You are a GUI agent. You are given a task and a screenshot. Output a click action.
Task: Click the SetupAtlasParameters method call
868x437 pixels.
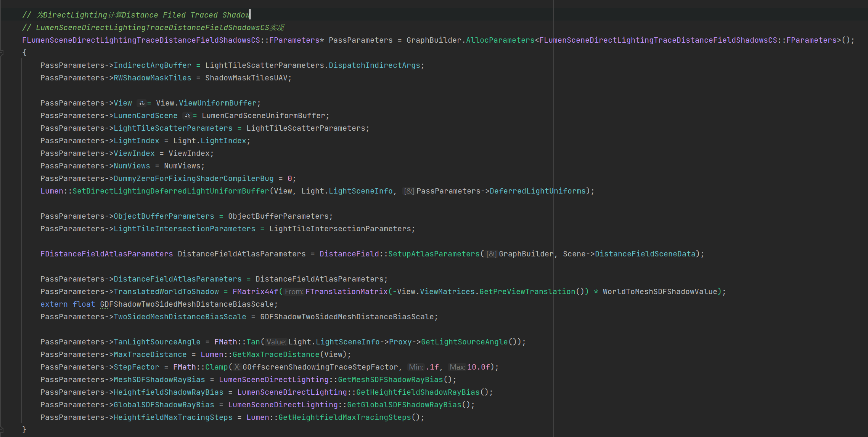(x=434, y=254)
